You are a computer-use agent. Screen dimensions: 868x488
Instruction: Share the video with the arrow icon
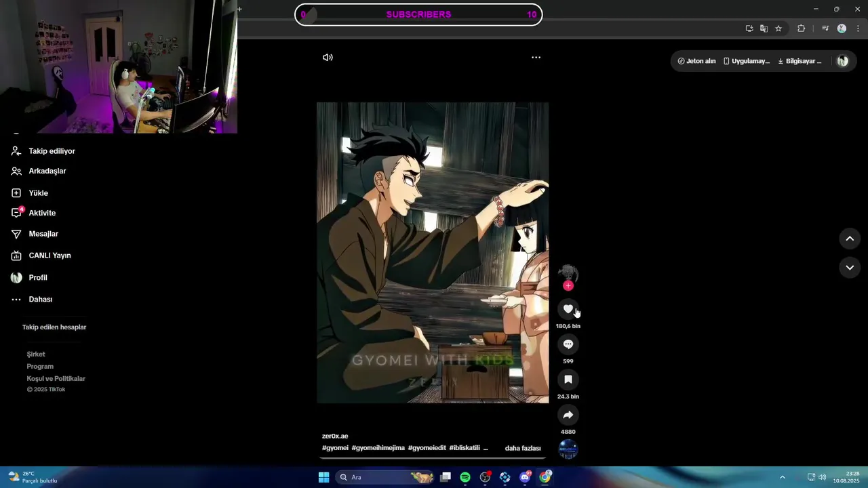pyautogui.click(x=568, y=415)
